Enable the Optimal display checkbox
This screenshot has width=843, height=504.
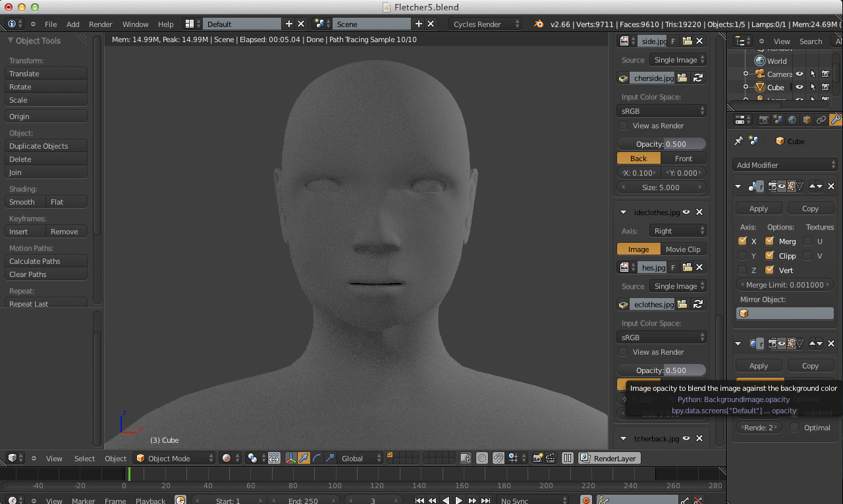(x=794, y=427)
